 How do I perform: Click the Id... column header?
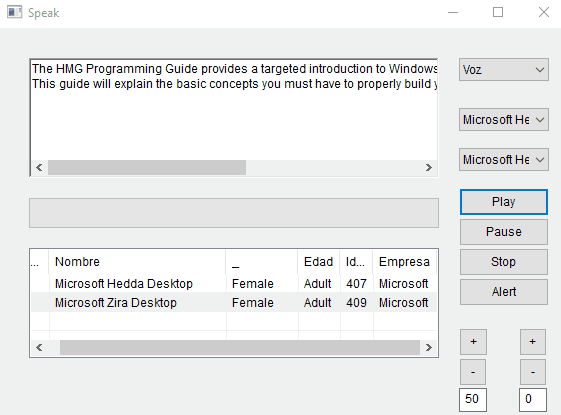pyautogui.click(x=356, y=262)
